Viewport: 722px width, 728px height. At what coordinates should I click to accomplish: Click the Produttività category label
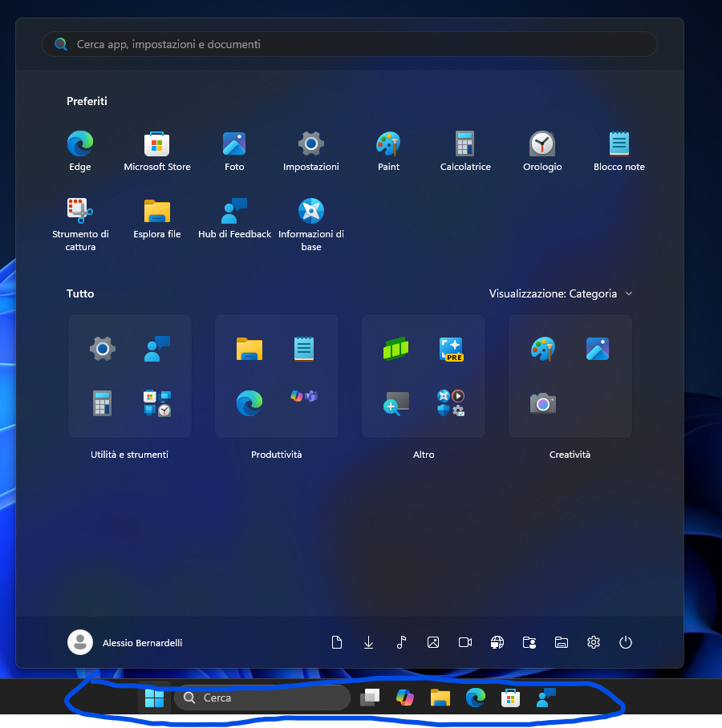coord(277,455)
